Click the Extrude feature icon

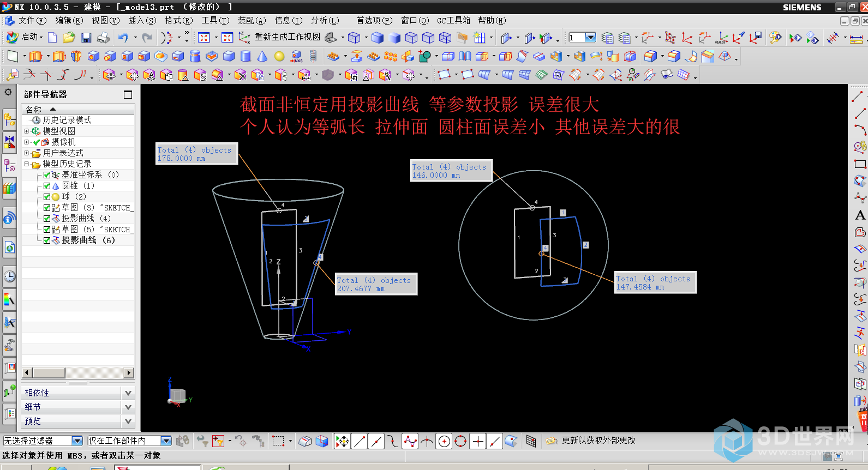click(x=35, y=56)
